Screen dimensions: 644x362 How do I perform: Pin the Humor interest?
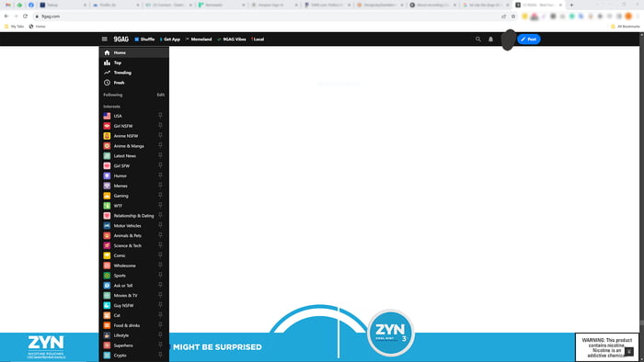[160, 175]
